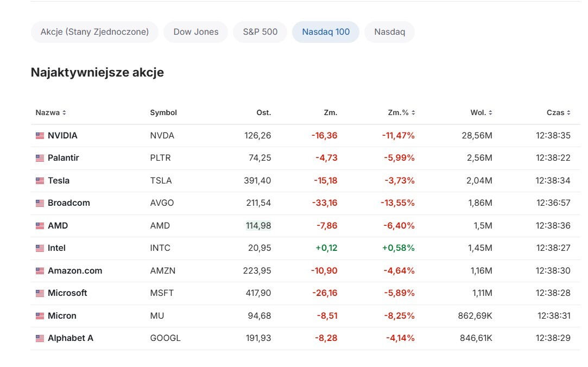The height and width of the screenshot is (367, 588).
Task: Click the US flag icon beside NVIDIA
Action: tap(40, 136)
